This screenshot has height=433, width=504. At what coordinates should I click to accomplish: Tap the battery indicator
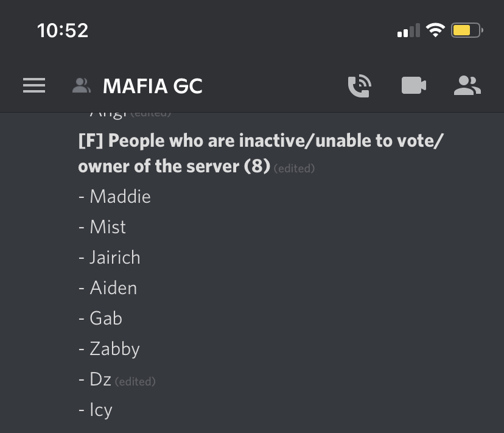[467, 30]
